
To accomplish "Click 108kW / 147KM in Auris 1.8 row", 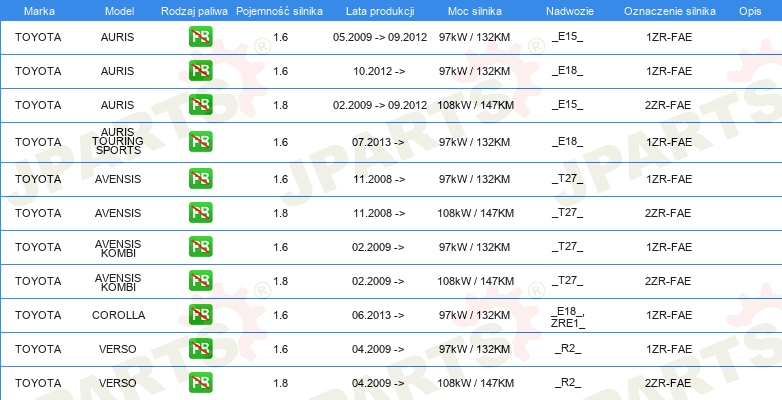I will 476,105.
